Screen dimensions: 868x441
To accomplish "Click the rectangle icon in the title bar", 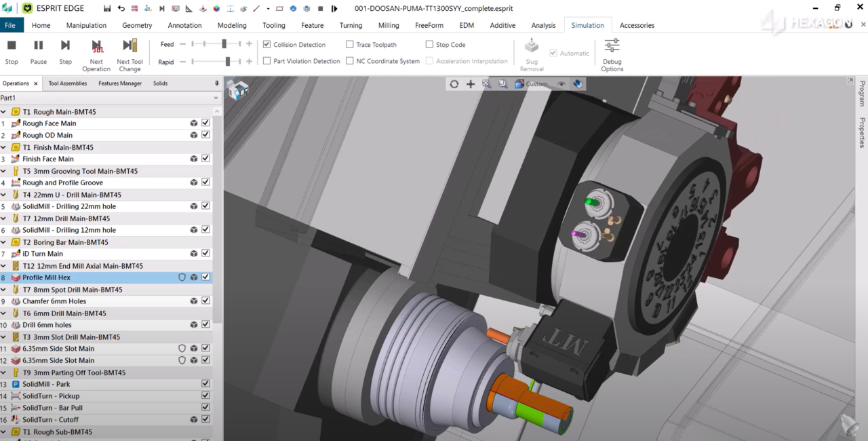I will [x=279, y=9].
